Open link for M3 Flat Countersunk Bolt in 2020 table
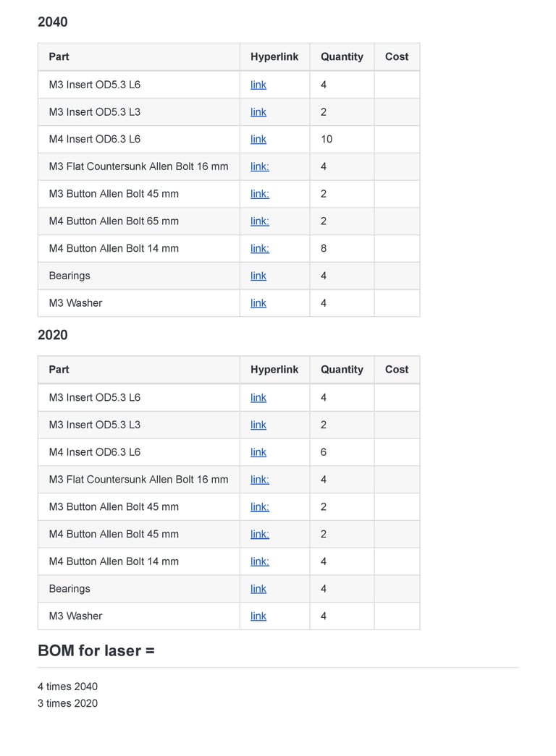This screenshot has height=756, width=556. [260, 480]
